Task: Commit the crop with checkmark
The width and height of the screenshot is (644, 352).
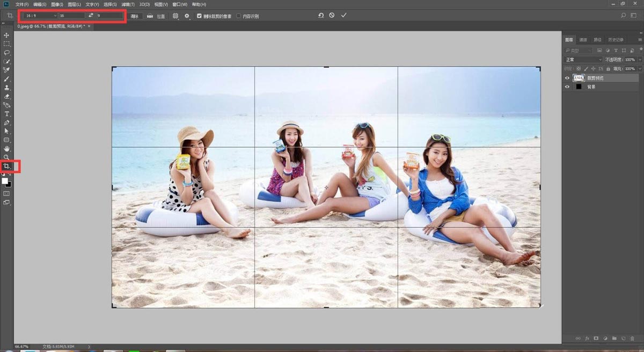Action: point(343,15)
